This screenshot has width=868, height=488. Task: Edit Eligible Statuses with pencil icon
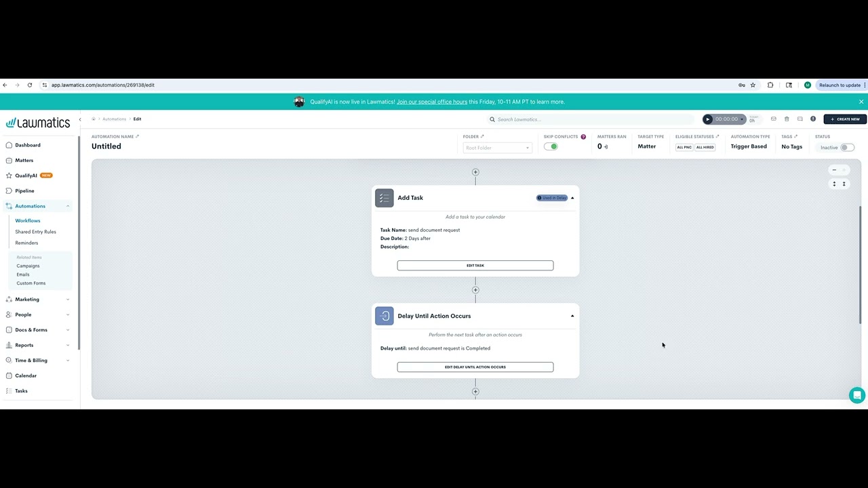pyautogui.click(x=717, y=136)
